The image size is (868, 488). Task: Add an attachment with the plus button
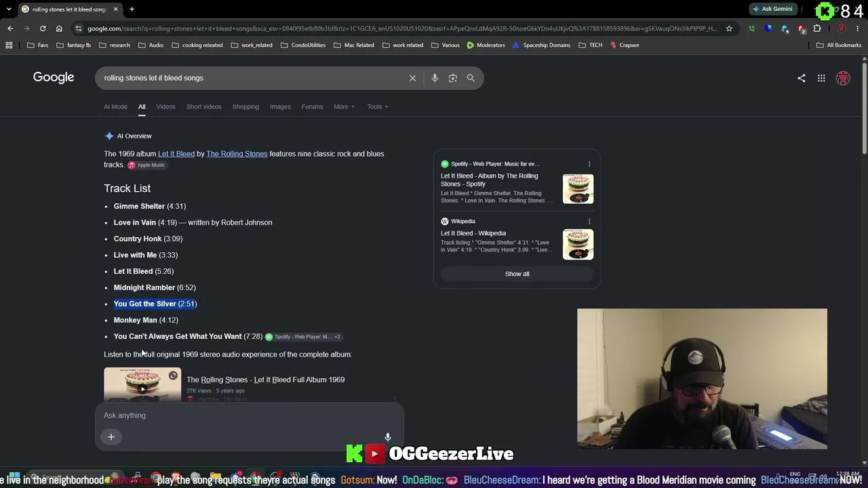click(111, 437)
